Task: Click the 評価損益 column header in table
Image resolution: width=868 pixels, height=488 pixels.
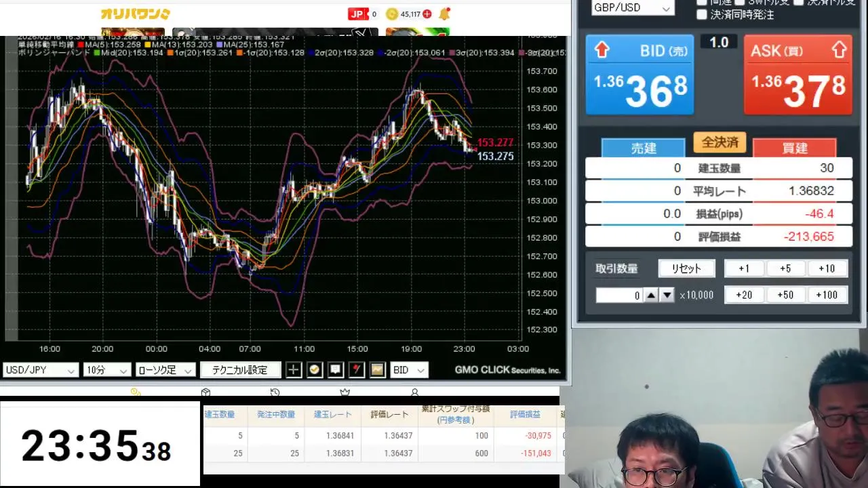Action: coord(525,414)
